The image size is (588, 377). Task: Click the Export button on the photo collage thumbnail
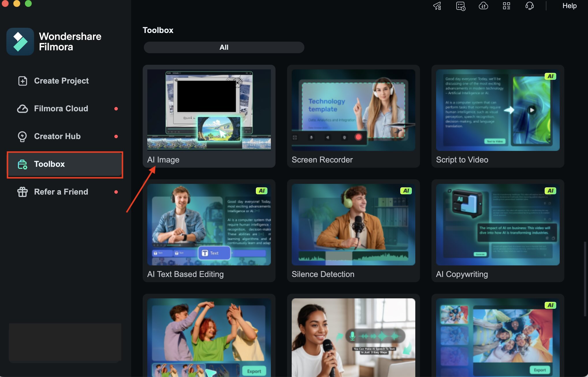click(x=539, y=370)
